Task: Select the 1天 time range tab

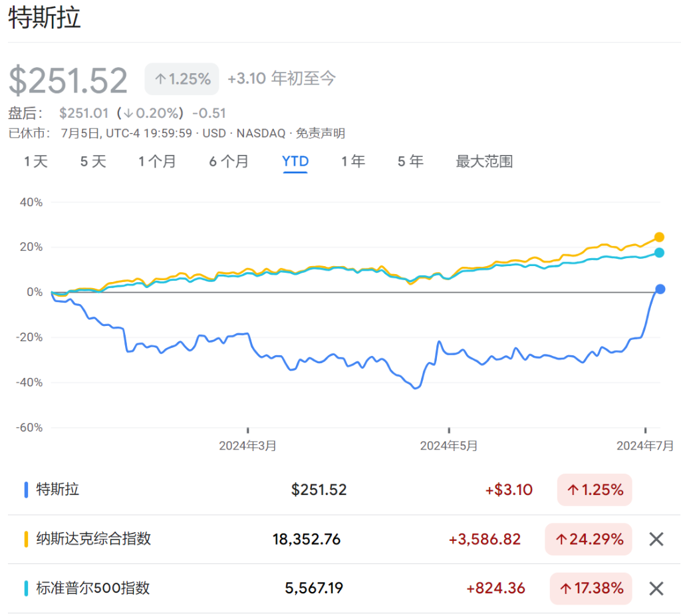Action: click(36, 162)
